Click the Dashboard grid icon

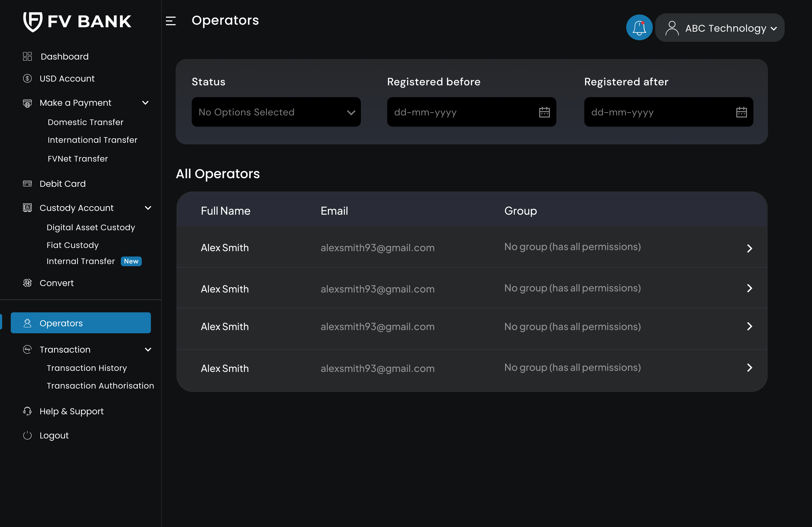[27, 56]
